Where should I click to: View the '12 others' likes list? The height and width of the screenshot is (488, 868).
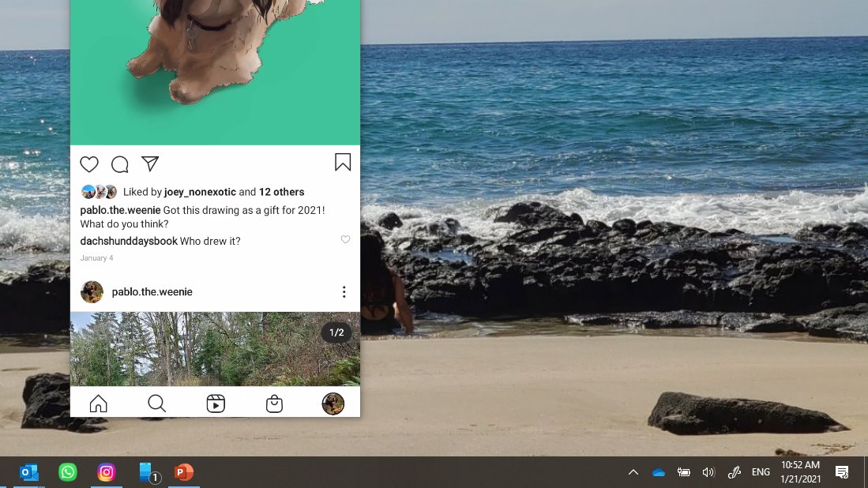pos(281,192)
